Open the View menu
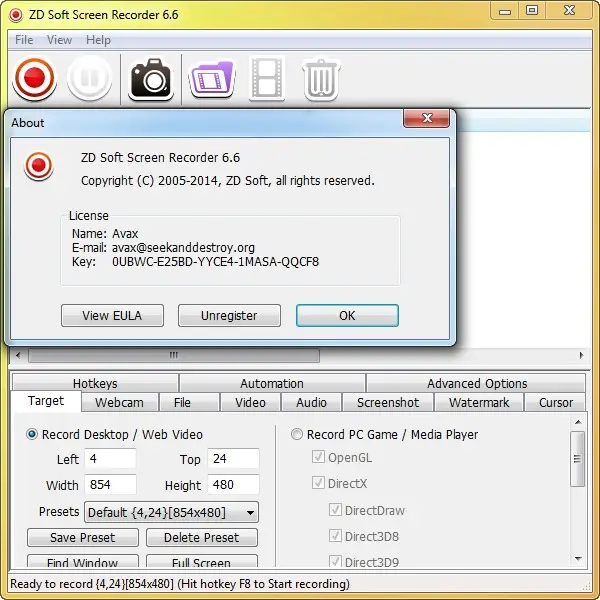The width and height of the screenshot is (600, 600). click(x=59, y=40)
